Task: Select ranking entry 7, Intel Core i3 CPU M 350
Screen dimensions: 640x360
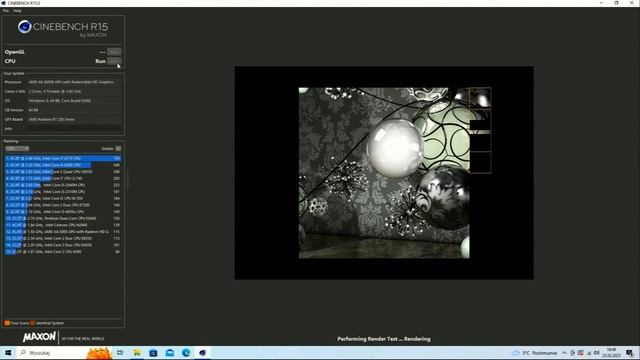Action: (x=63, y=198)
